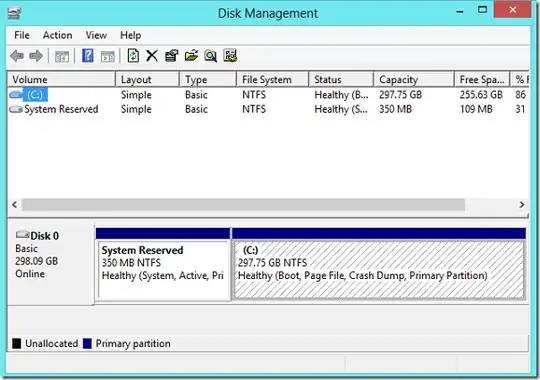Click the (C:) volume drive icon
540x380 pixels.
pos(16,94)
